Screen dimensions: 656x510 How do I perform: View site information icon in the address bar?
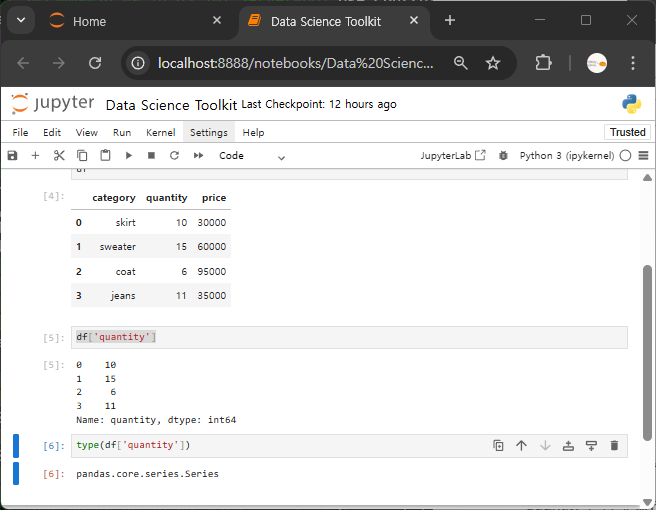coord(138,63)
